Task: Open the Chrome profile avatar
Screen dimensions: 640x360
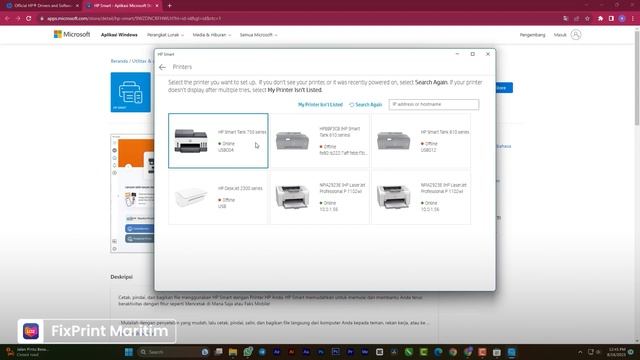Action: click(x=622, y=18)
